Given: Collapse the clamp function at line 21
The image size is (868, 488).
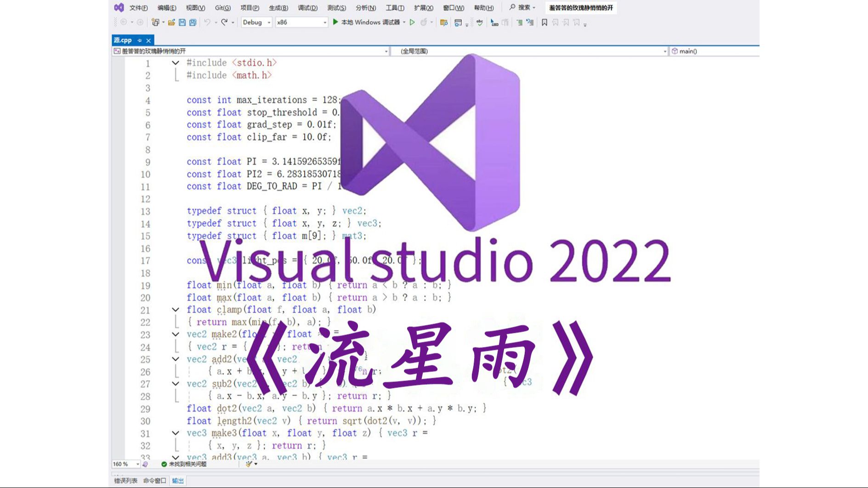Looking at the screenshot, I should (x=176, y=310).
